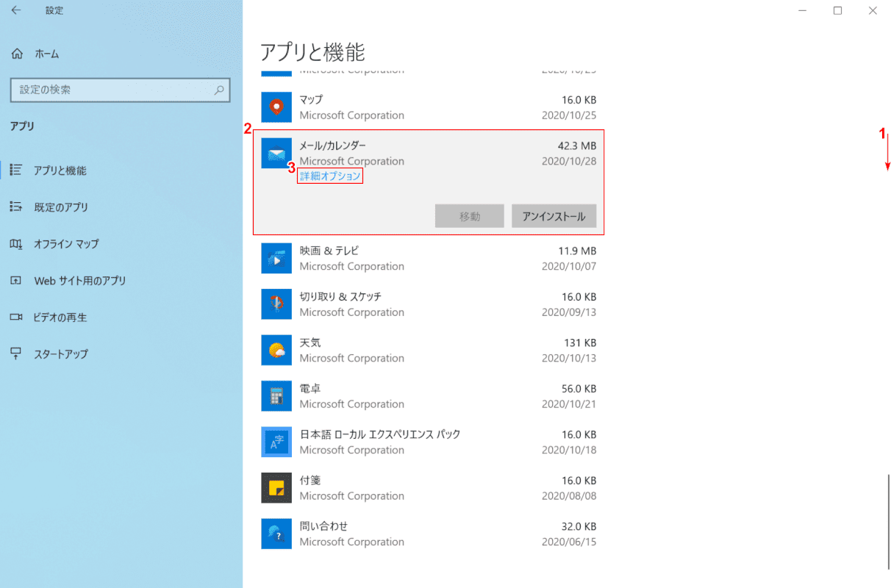Click the disabled 移動 button

tap(470, 216)
